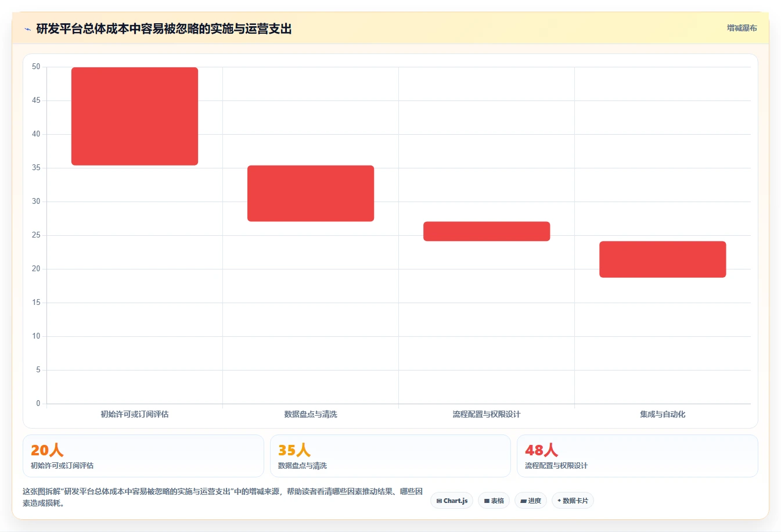The width and height of the screenshot is (781, 532).
Task: Click the x-axis label 集成与自动化
Action: click(x=663, y=414)
